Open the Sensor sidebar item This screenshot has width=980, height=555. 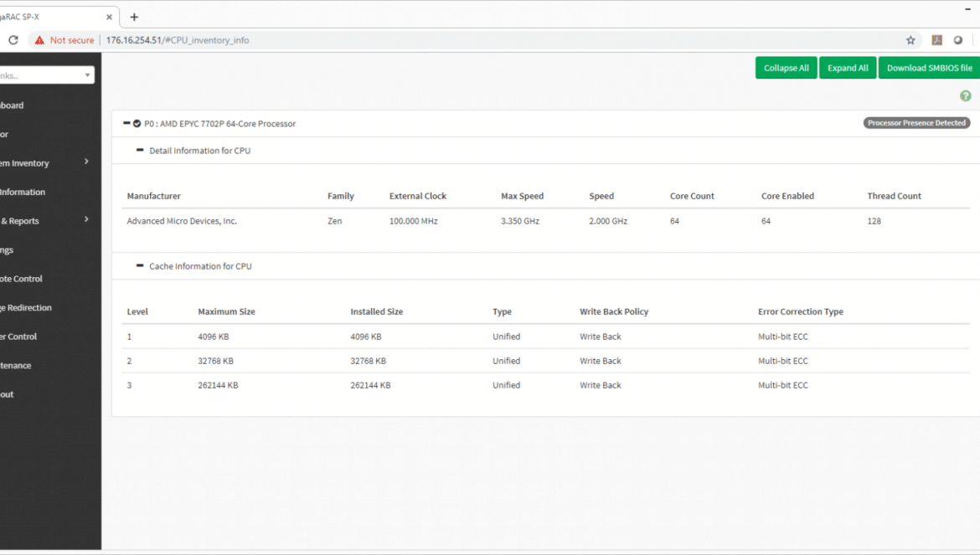pyautogui.click(x=4, y=134)
